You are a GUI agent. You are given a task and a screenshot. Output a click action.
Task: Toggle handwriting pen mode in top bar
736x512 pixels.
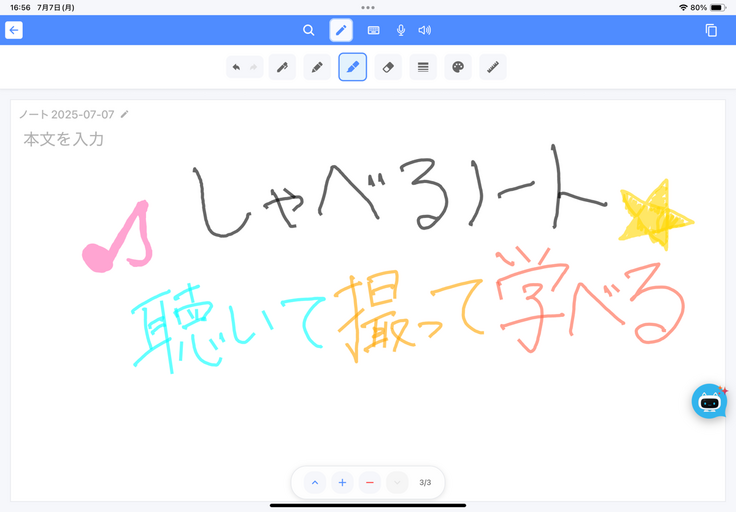pos(341,30)
